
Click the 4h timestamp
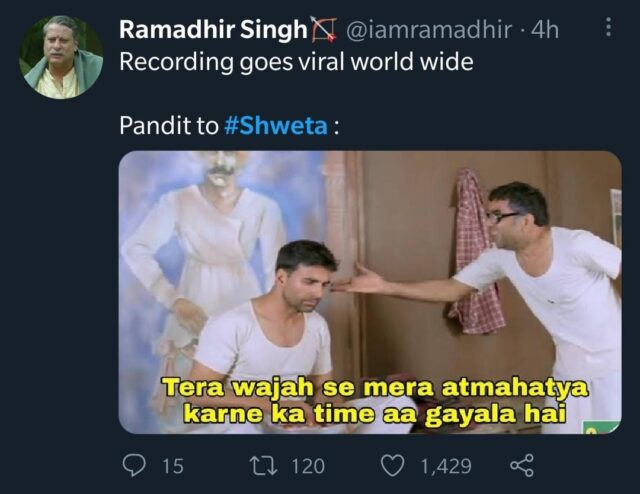pos(546,30)
